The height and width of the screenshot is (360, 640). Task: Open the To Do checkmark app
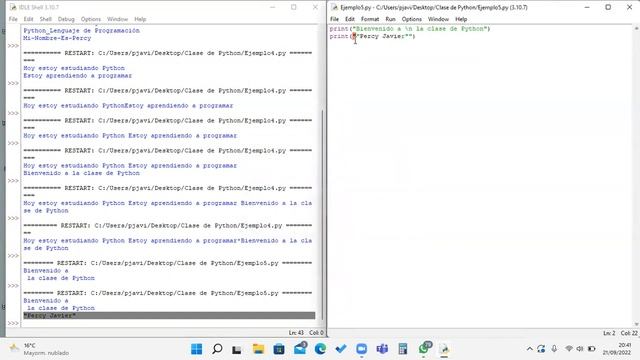[341, 349]
